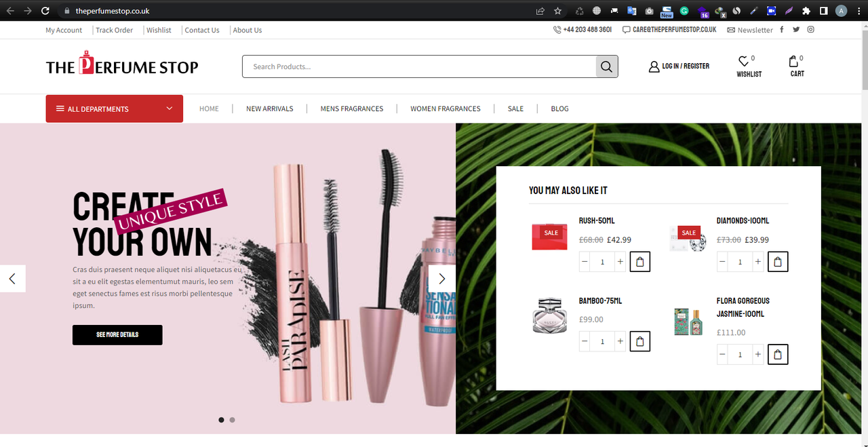Open the video meeting extension icon
868x447 pixels.
[x=772, y=11]
